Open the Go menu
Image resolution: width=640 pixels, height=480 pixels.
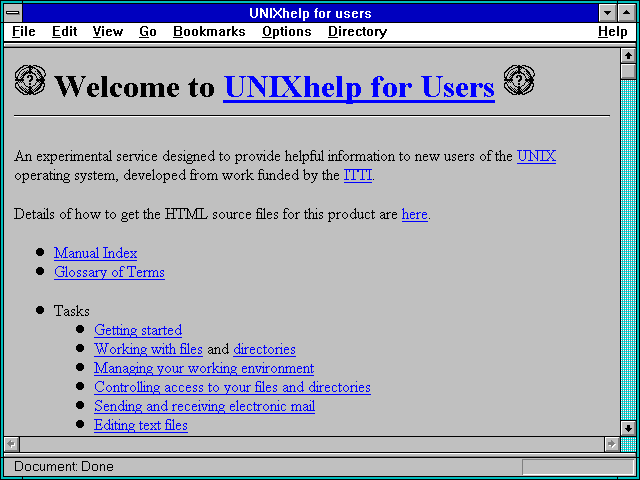pos(148,32)
